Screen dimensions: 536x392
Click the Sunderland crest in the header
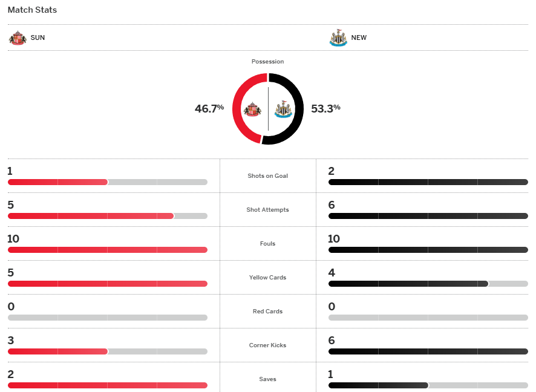tap(18, 38)
